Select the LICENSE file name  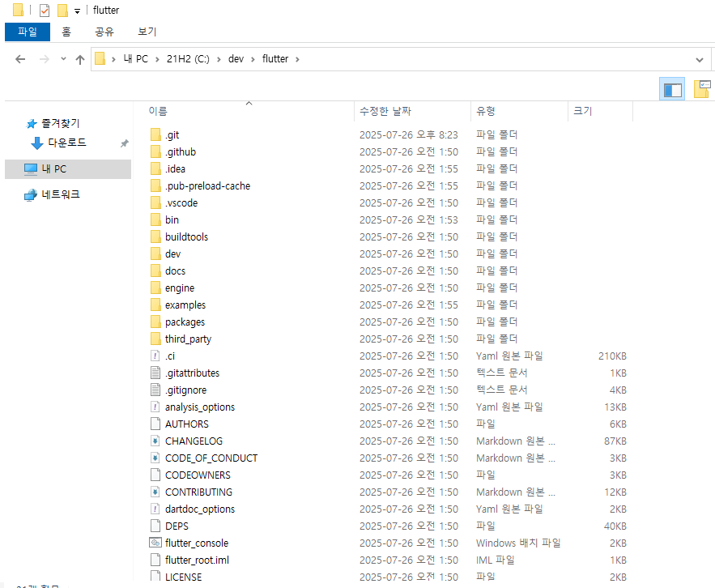click(x=183, y=577)
